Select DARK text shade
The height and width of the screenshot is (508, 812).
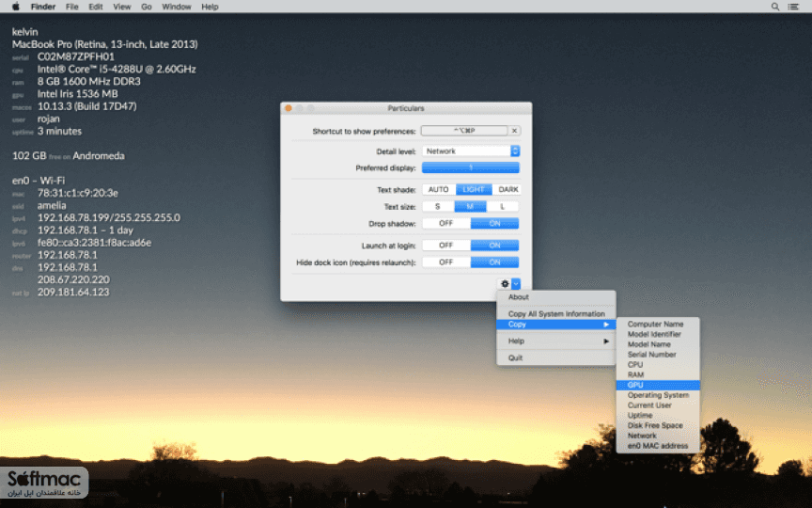point(507,190)
